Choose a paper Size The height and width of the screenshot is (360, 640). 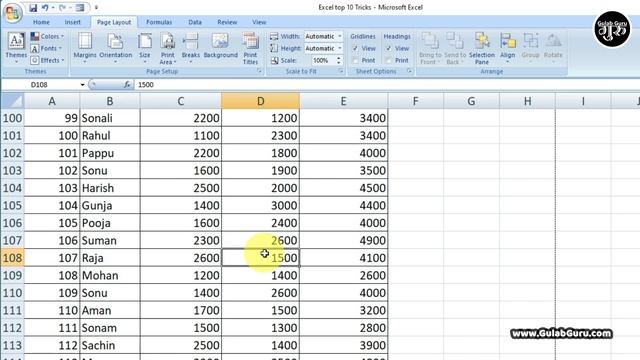[145, 48]
